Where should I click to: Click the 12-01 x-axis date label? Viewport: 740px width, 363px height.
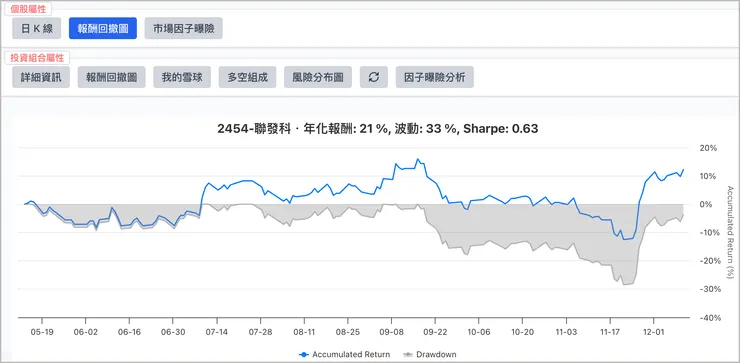[654, 332]
